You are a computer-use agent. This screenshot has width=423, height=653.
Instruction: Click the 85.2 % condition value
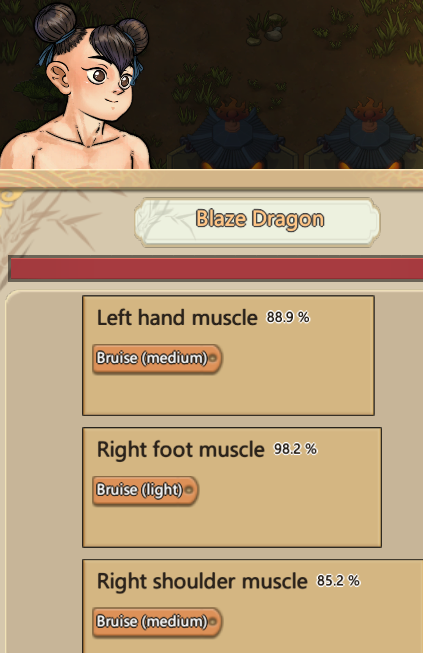pos(338,581)
